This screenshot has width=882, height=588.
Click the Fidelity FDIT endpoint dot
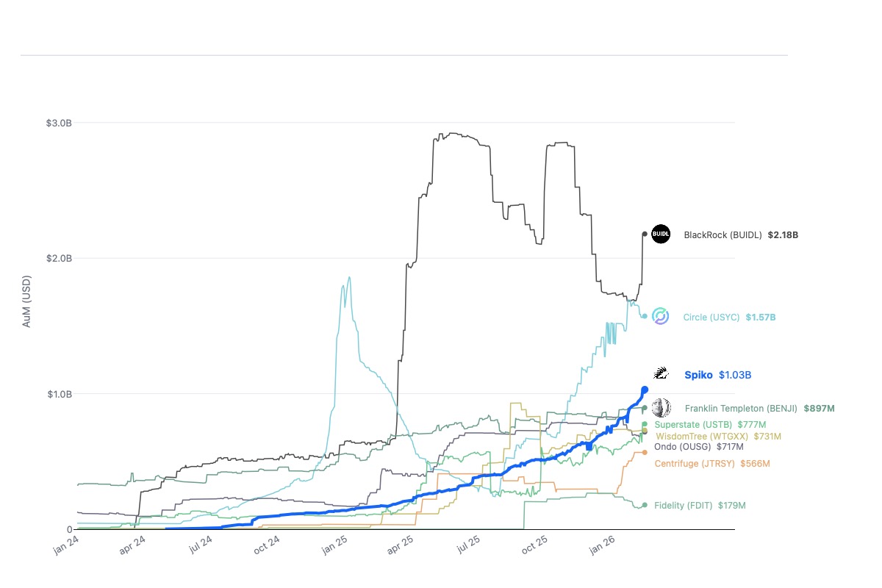click(645, 505)
